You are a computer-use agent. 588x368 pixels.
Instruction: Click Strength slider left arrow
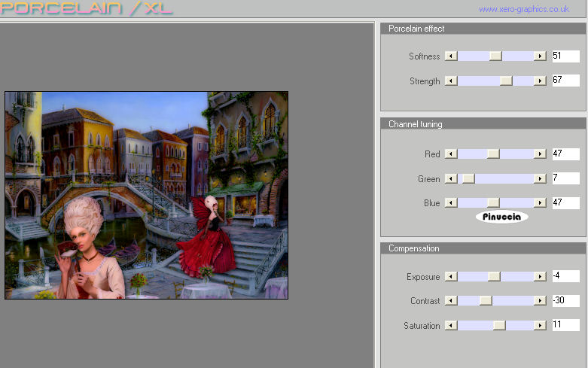451,81
